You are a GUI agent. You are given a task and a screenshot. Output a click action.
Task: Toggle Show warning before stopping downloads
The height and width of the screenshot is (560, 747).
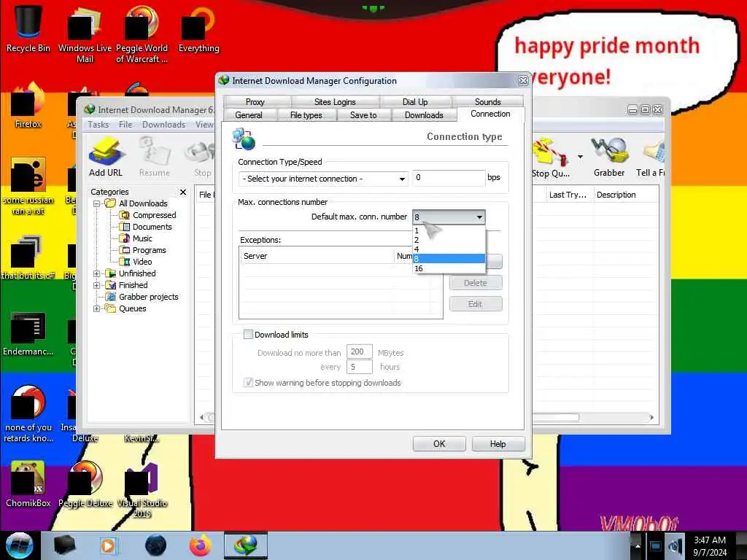pos(248,382)
